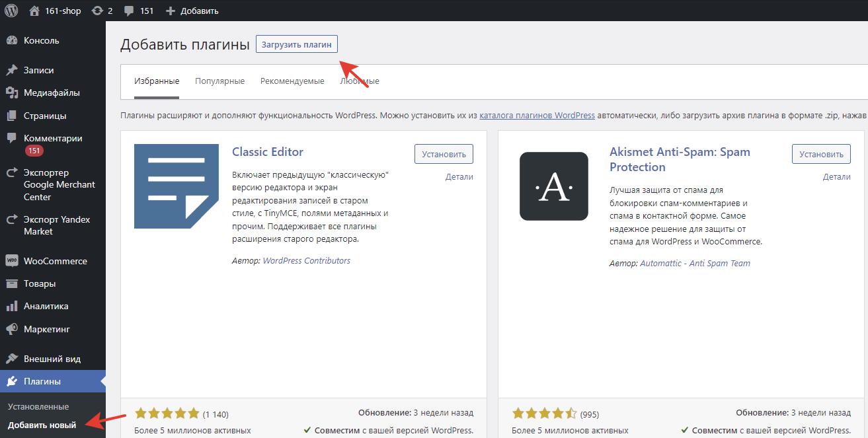This screenshot has height=438, width=868.
Task: Switch to the Популярные tab
Action: 219,81
